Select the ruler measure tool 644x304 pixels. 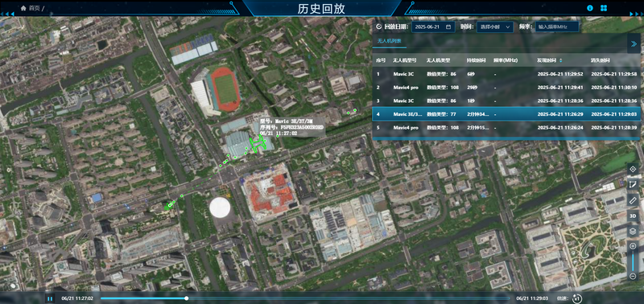click(x=633, y=200)
